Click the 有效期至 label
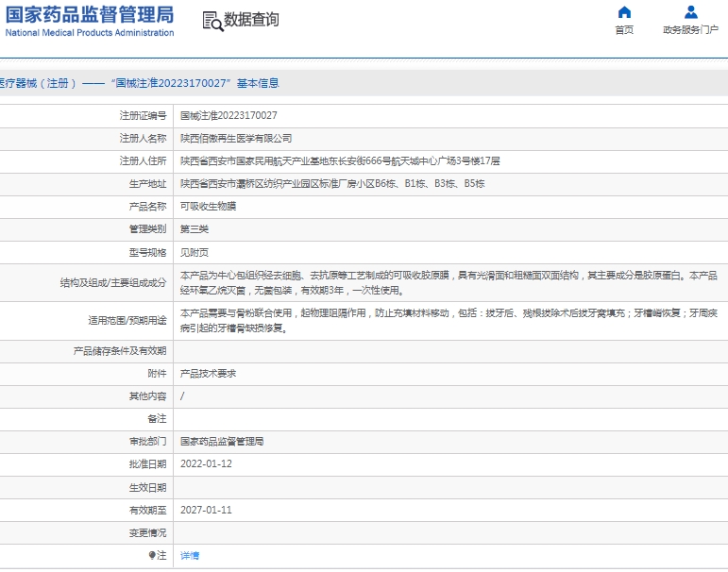This screenshot has height=572, width=728. (147, 511)
